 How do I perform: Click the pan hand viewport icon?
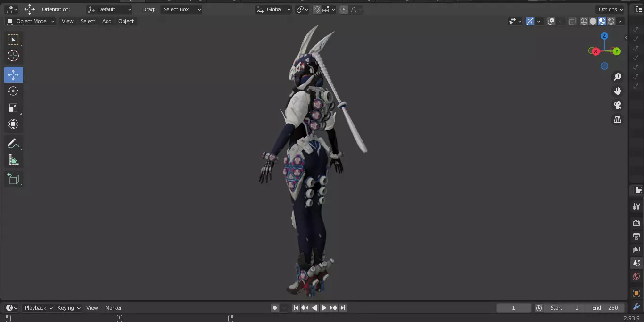click(x=618, y=91)
